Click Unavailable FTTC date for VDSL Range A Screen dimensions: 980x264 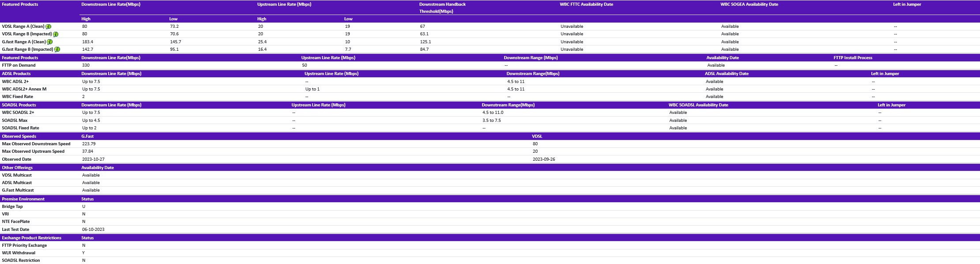coord(572,26)
